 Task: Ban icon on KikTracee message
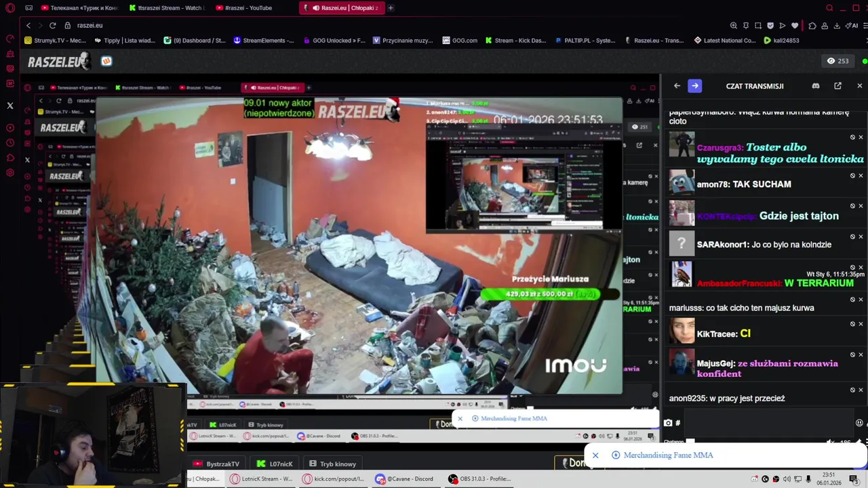[852, 324]
